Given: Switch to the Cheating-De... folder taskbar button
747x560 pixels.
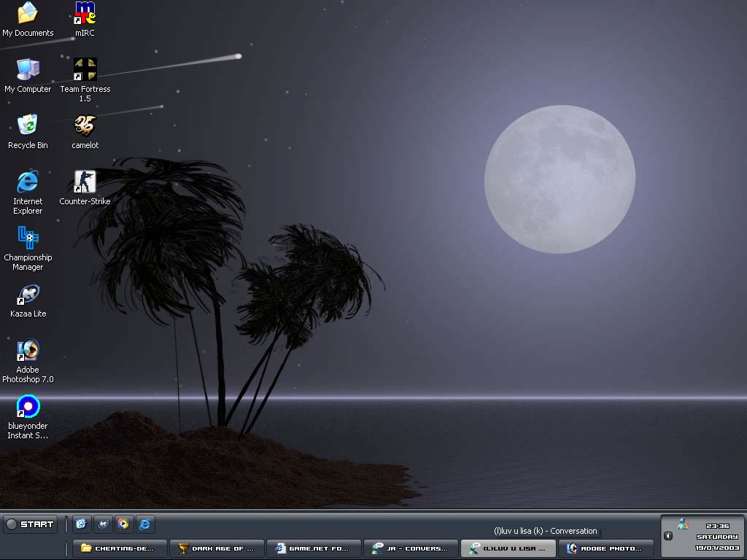Looking at the screenshot, I should (x=120, y=548).
